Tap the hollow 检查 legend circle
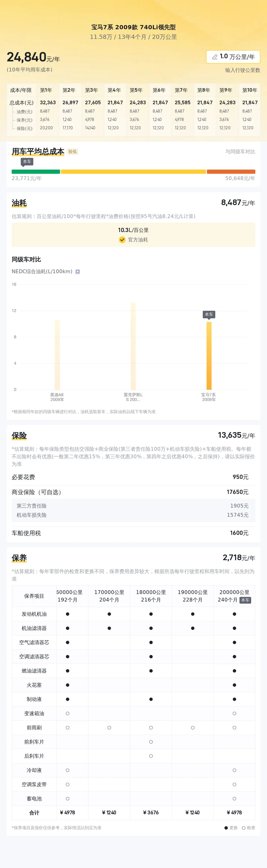267x868 pixels. 243,828
